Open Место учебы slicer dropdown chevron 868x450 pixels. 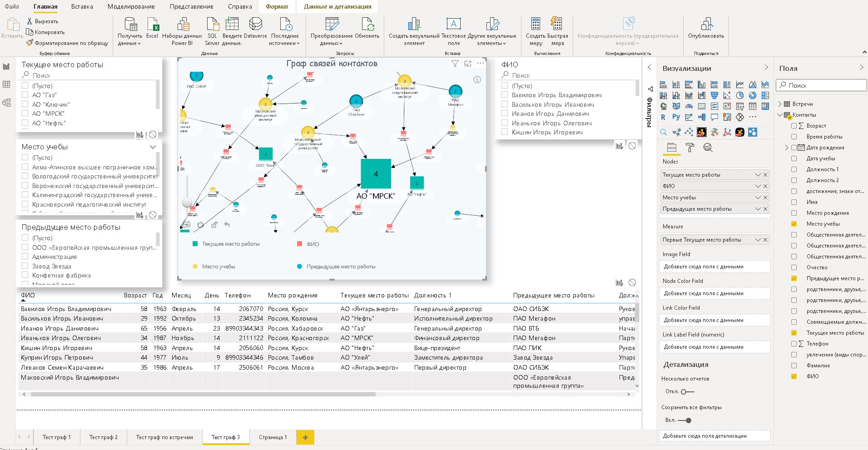click(153, 147)
